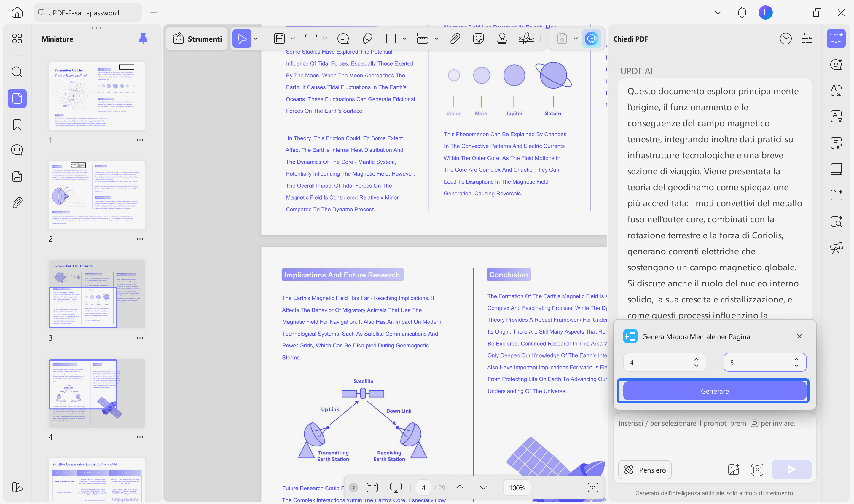The height and width of the screenshot is (504, 854).
Task: Expand the text tool dropdown arrow
Action: coord(325,39)
